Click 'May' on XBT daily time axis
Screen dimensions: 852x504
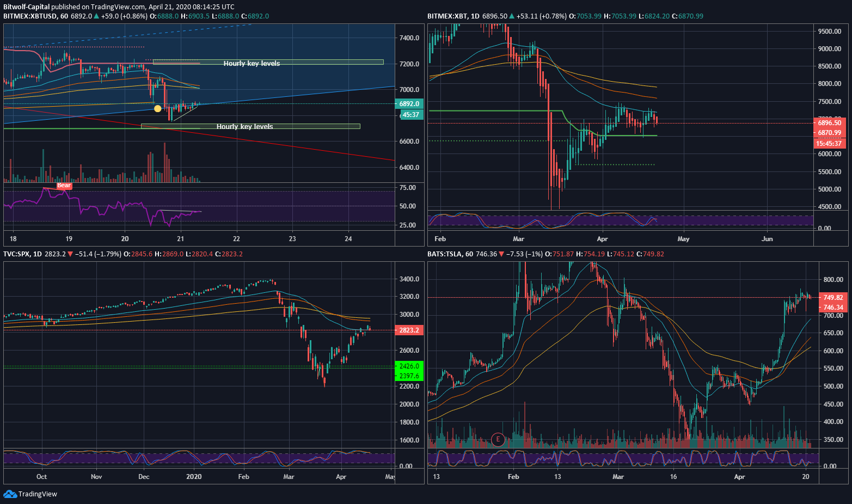(683, 239)
